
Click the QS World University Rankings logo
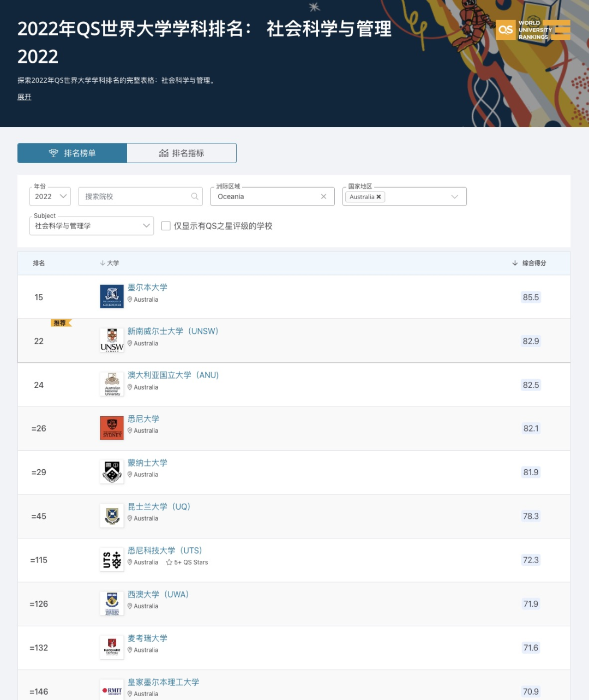point(533,30)
